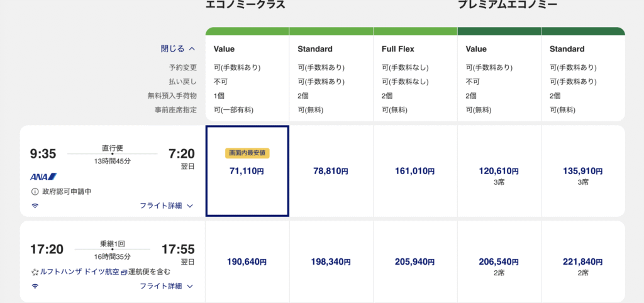
Task: Click the external-link icon after ルフトハンザ ドイツ航空
Action: click(124, 272)
